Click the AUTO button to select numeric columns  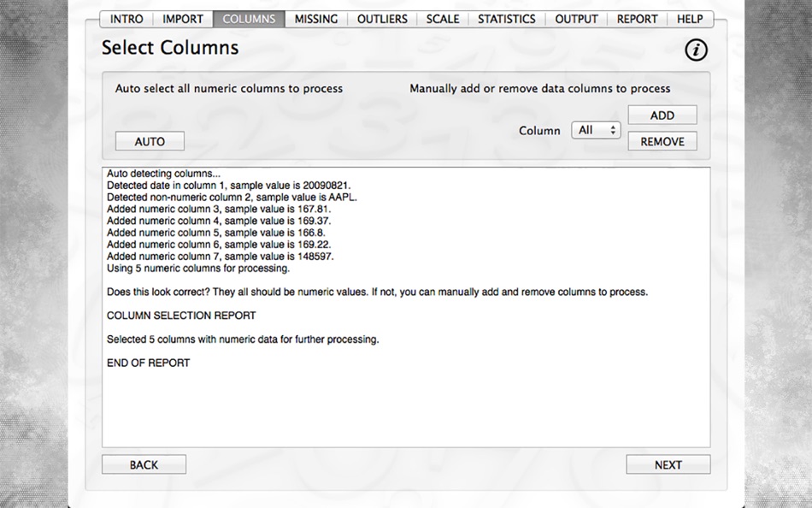click(150, 141)
